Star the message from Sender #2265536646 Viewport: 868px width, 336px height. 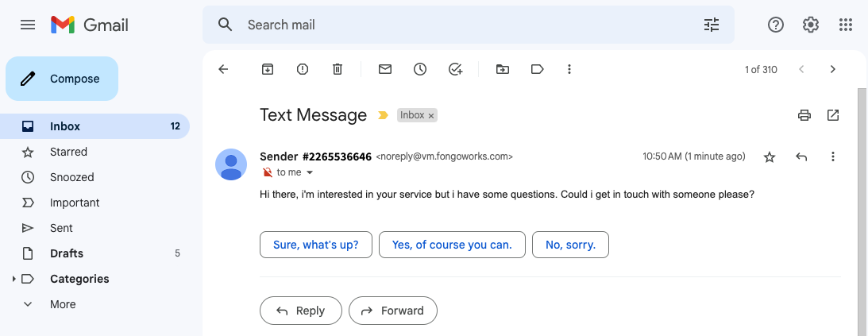point(770,157)
